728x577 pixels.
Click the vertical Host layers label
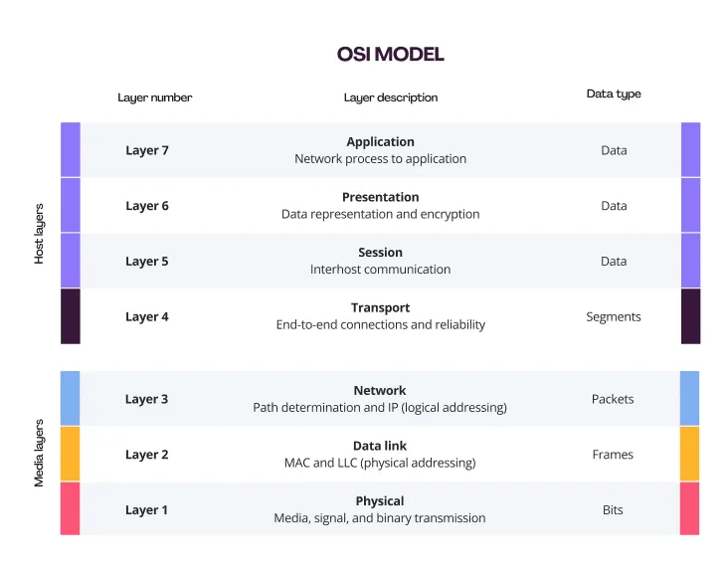[x=40, y=233]
